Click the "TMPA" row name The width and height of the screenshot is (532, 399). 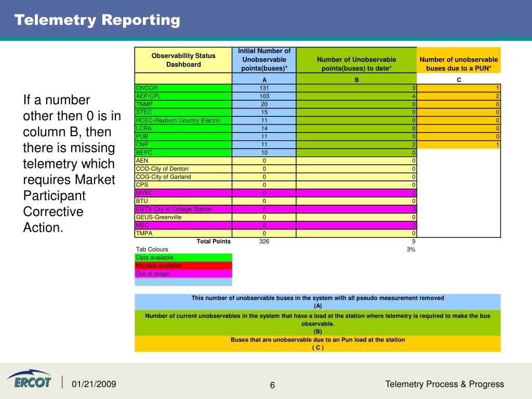click(183, 233)
